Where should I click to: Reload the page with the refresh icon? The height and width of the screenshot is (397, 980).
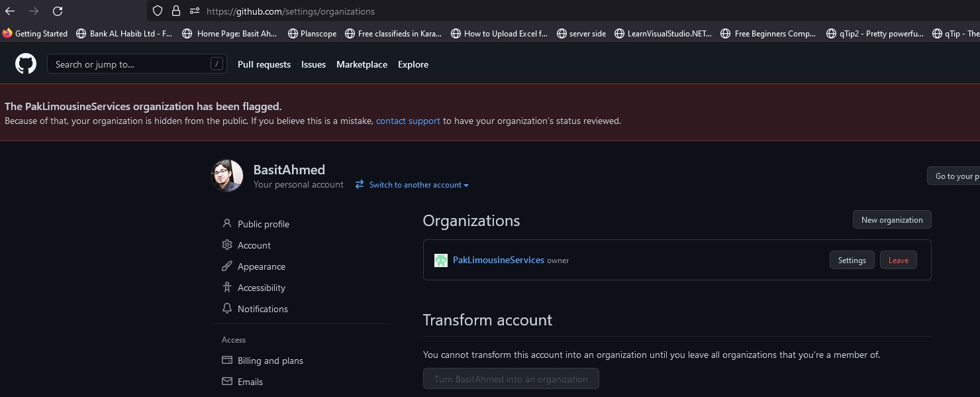click(58, 11)
